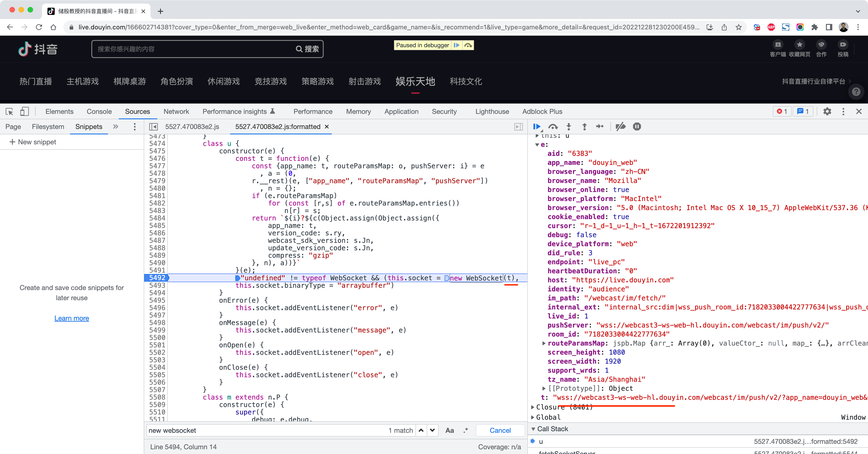868x454 pixels.
Task: Open the Snippets pane options menu
Action: click(x=135, y=127)
